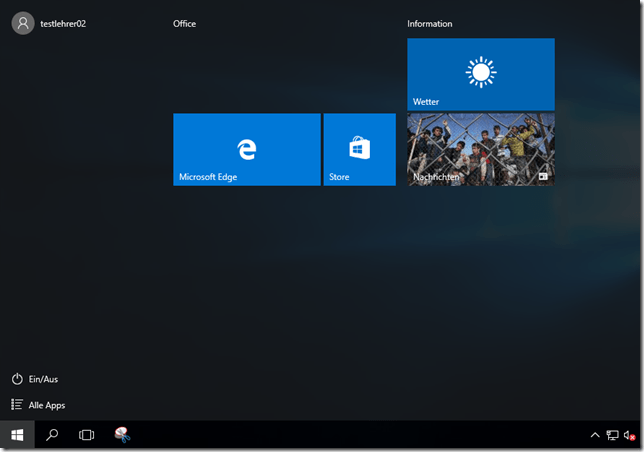Click the shopping bag Store icon
644x452 pixels.
pyautogui.click(x=360, y=148)
